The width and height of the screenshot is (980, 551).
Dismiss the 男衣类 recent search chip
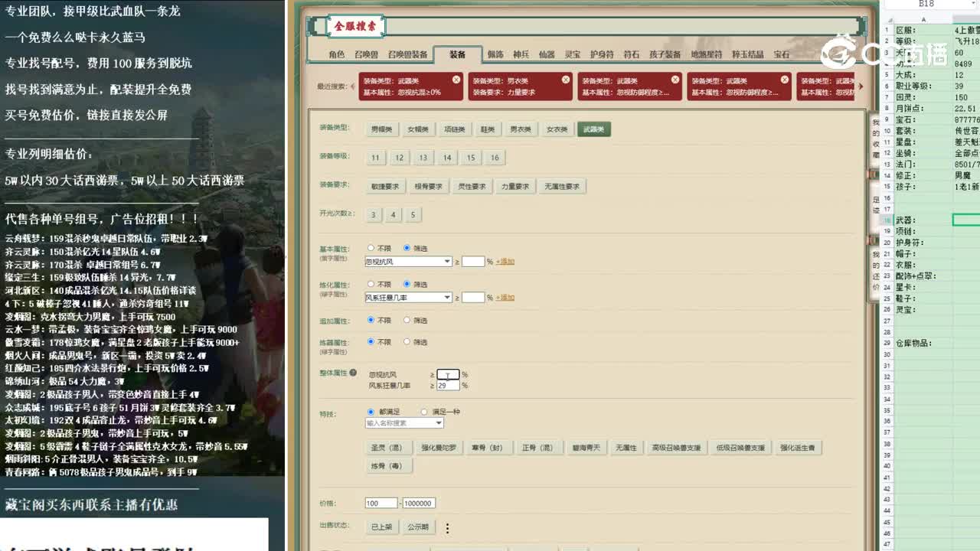pos(565,79)
